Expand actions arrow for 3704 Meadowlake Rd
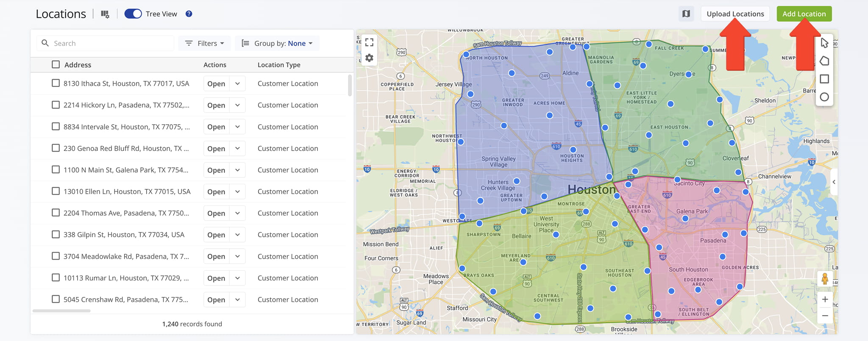868x341 pixels. click(x=237, y=256)
